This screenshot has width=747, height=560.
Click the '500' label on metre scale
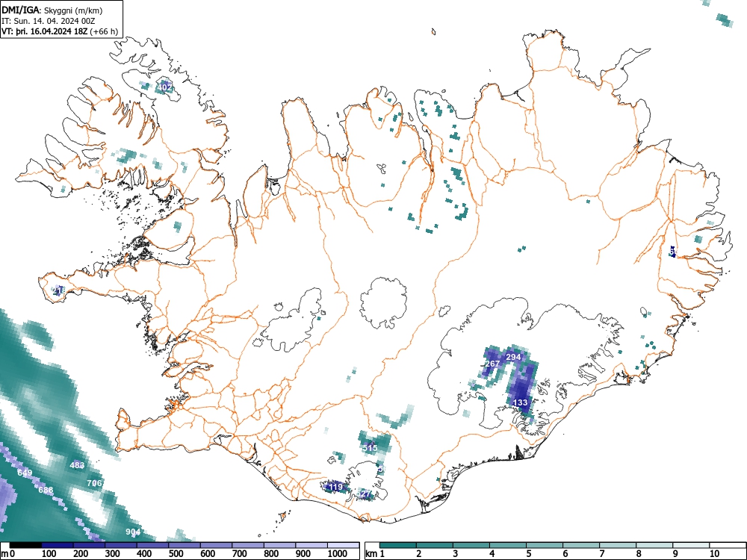coord(176,553)
